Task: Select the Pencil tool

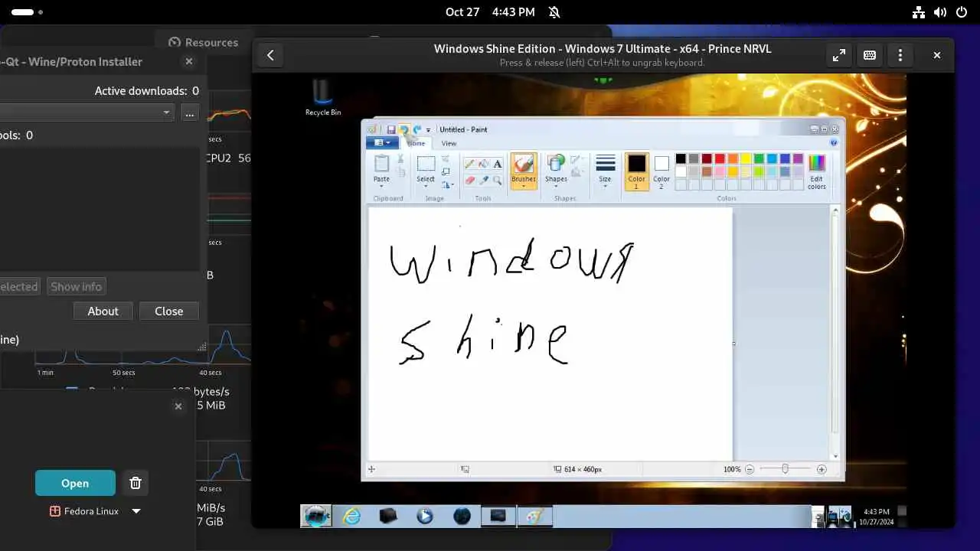Action: point(469,164)
